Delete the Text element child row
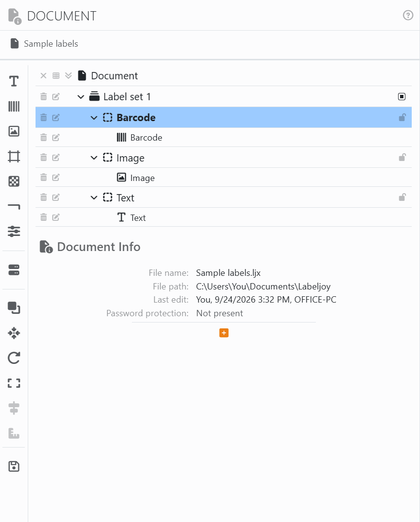420x522 pixels. coord(44,217)
